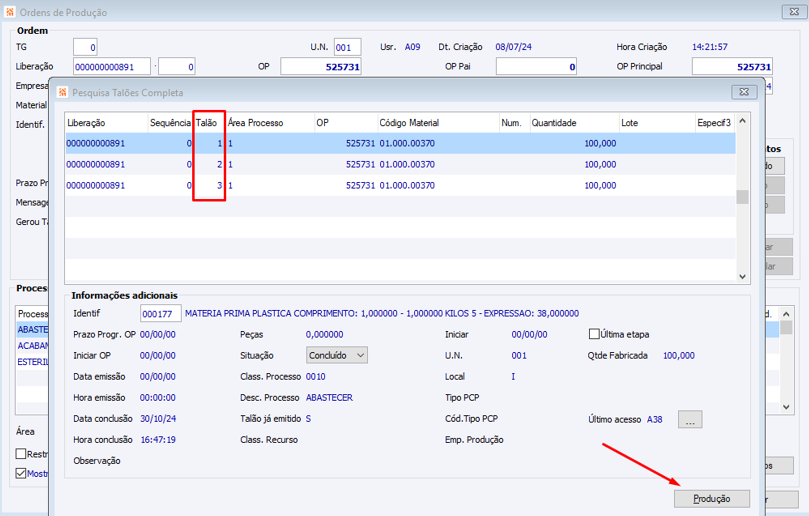
Task: Enable the Última etapa checkbox
Action: coord(595,334)
